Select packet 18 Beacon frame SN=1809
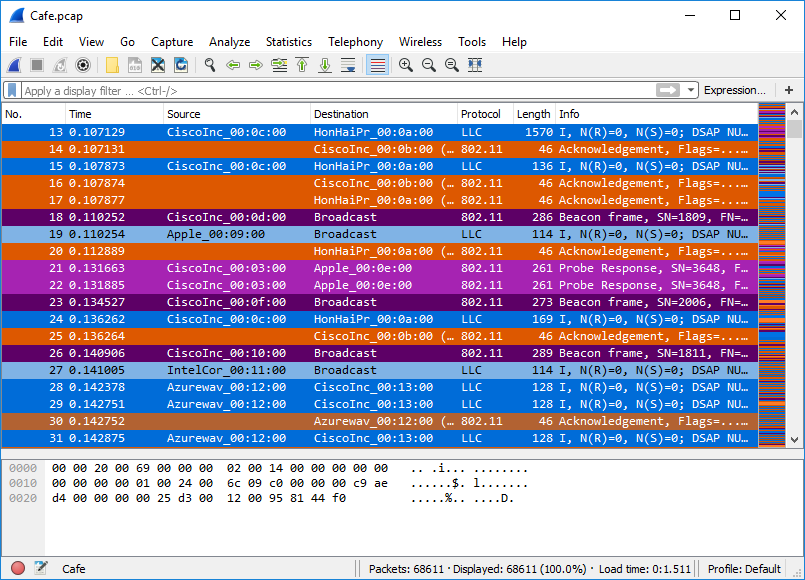 (380, 217)
